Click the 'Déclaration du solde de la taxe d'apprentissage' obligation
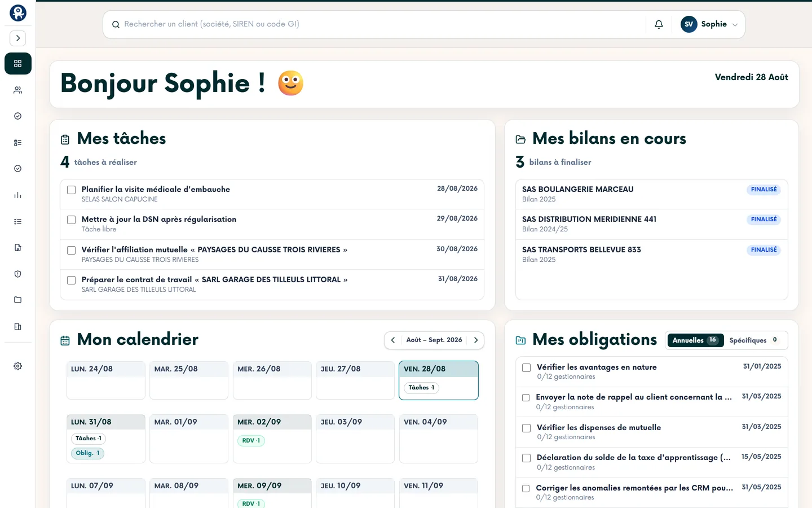This screenshot has height=508, width=812. [x=651, y=462]
